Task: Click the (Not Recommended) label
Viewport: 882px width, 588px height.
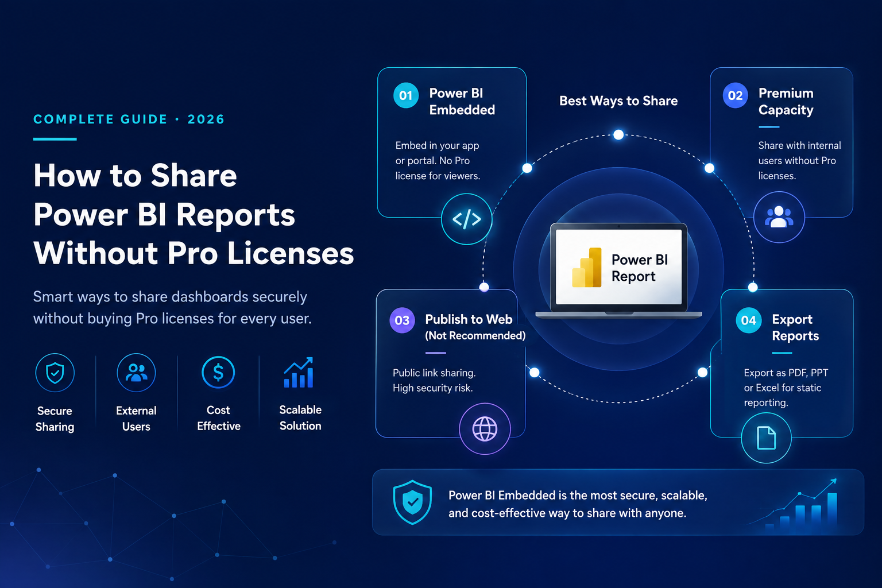Action: click(475, 336)
